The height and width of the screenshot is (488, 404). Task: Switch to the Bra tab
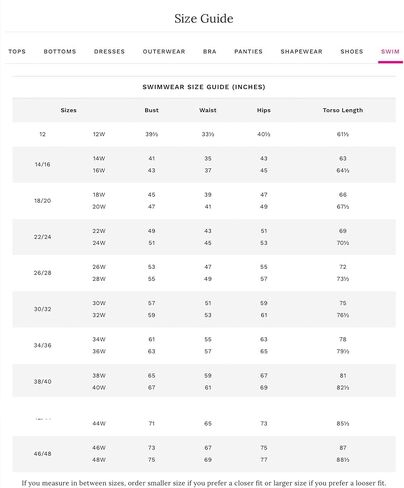[x=210, y=51]
